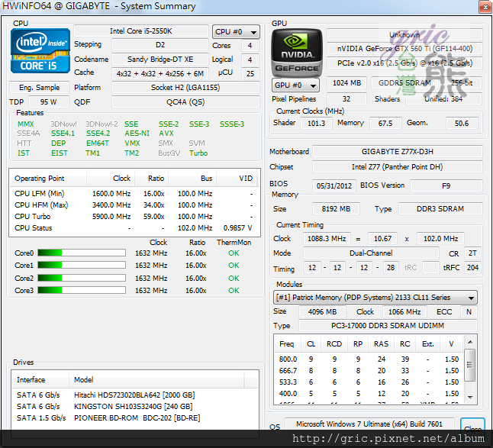
Task: Click the BIOS date 05/31/2012 field
Action: pyautogui.click(x=334, y=185)
